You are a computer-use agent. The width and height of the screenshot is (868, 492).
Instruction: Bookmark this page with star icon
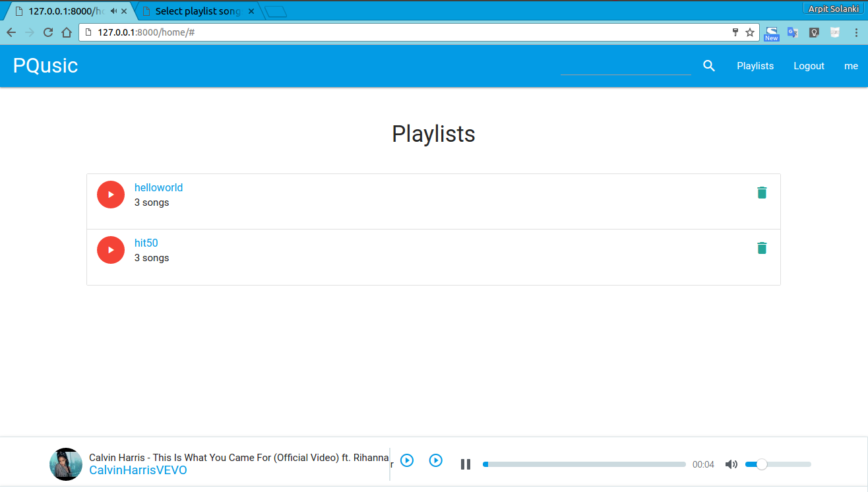click(x=750, y=32)
